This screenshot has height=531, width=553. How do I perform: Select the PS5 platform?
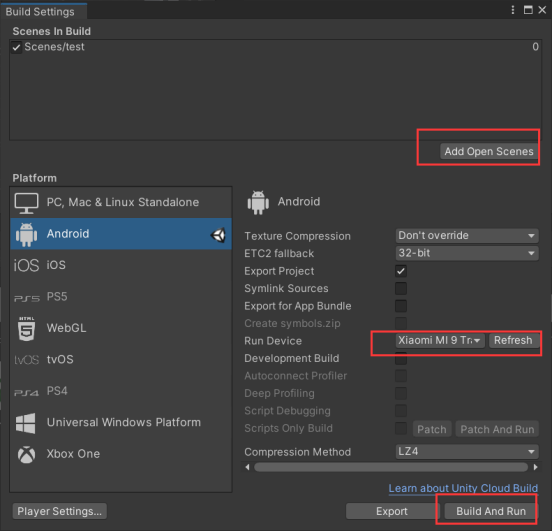(121, 297)
